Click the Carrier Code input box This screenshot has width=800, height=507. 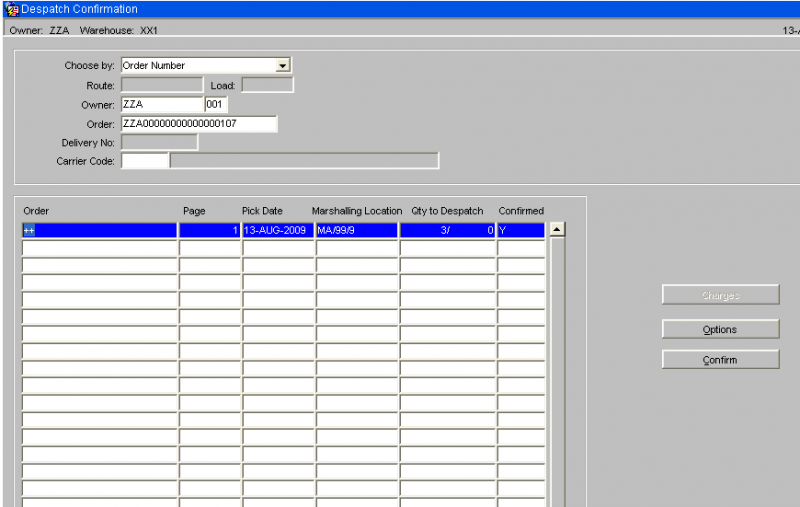click(144, 161)
